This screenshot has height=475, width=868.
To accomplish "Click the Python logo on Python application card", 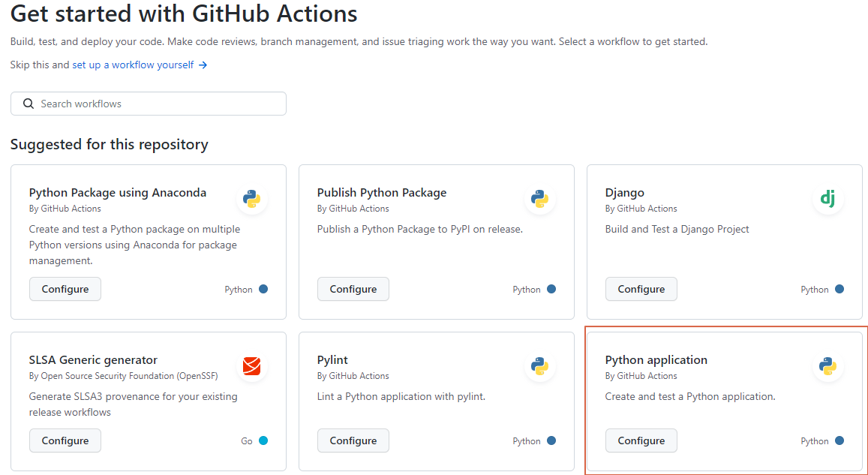I will [827, 366].
